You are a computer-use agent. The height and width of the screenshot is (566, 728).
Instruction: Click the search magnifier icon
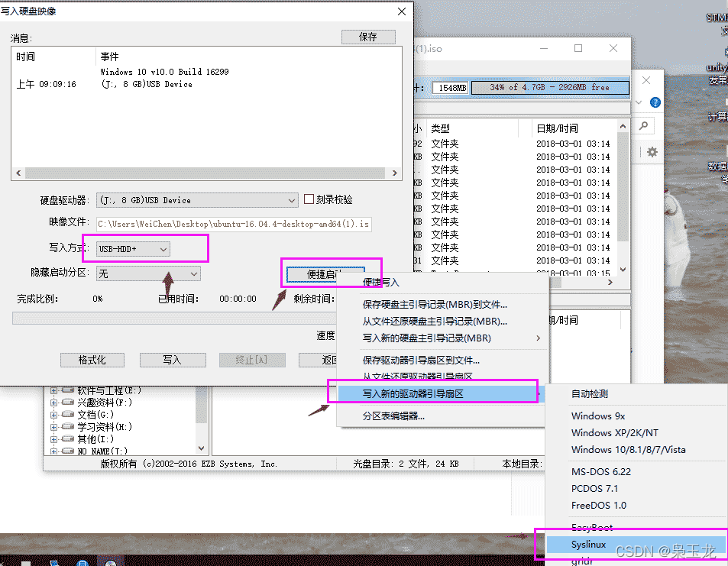point(643,125)
